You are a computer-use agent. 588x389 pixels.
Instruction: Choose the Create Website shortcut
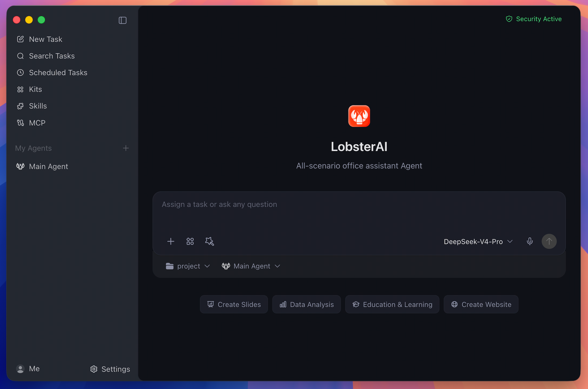481,304
